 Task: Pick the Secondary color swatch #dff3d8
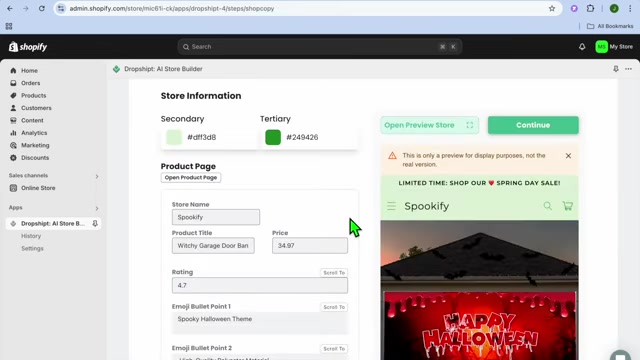pyautogui.click(x=174, y=137)
